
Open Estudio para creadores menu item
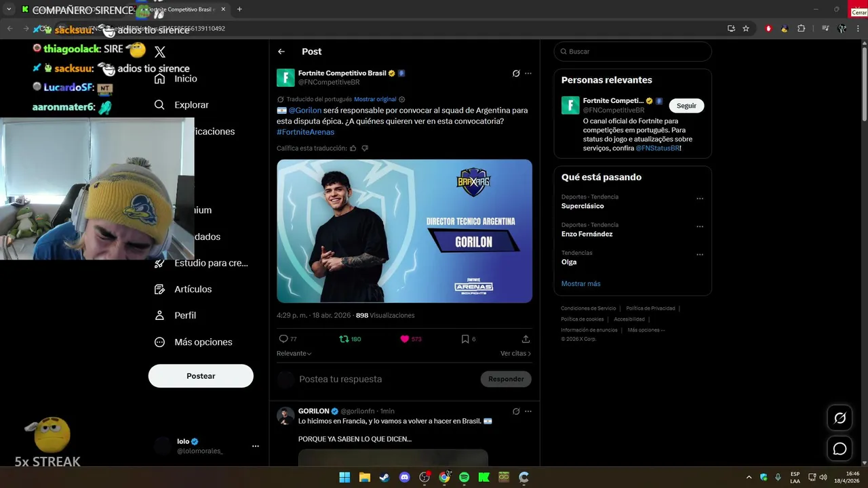[x=201, y=263]
